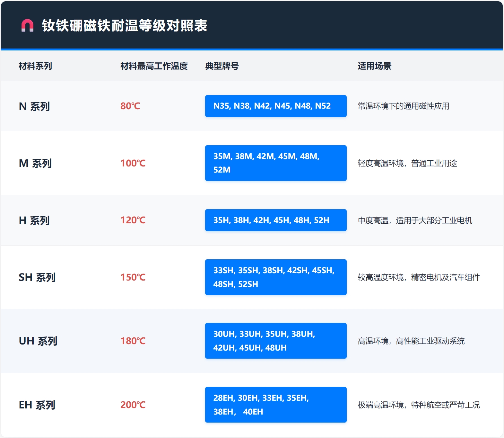Select the 材料系列 column header
The height and width of the screenshot is (438, 504).
[35, 66]
